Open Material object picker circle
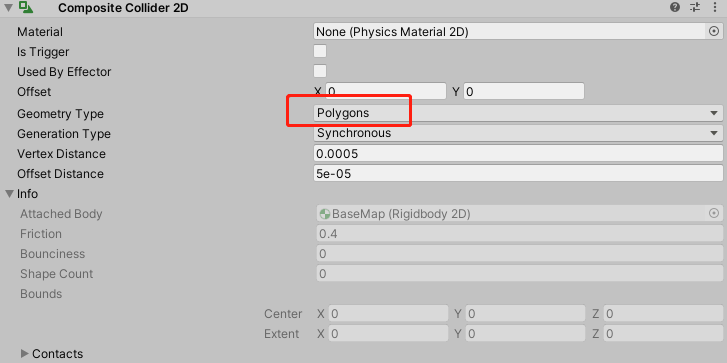The height and width of the screenshot is (363, 727). [714, 31]
